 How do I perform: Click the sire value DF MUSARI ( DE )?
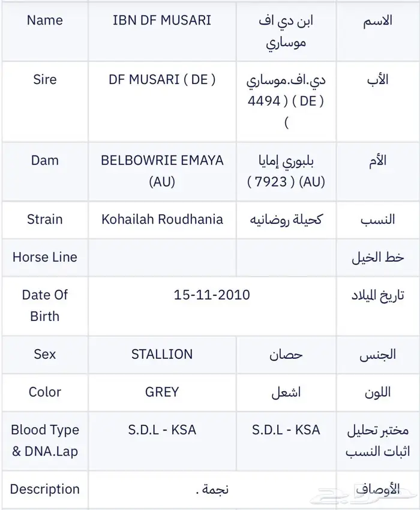pyautogui.click(x=162, y=80)
